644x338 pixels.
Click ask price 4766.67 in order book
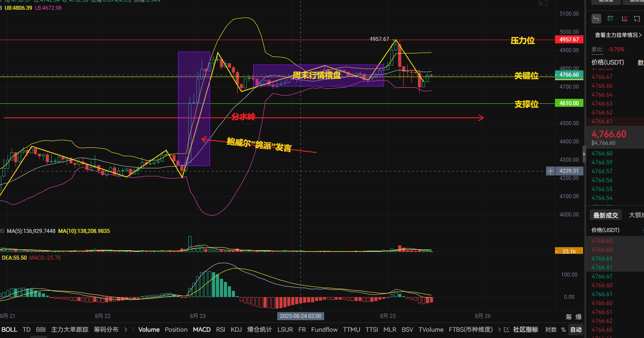coord(602,77)
